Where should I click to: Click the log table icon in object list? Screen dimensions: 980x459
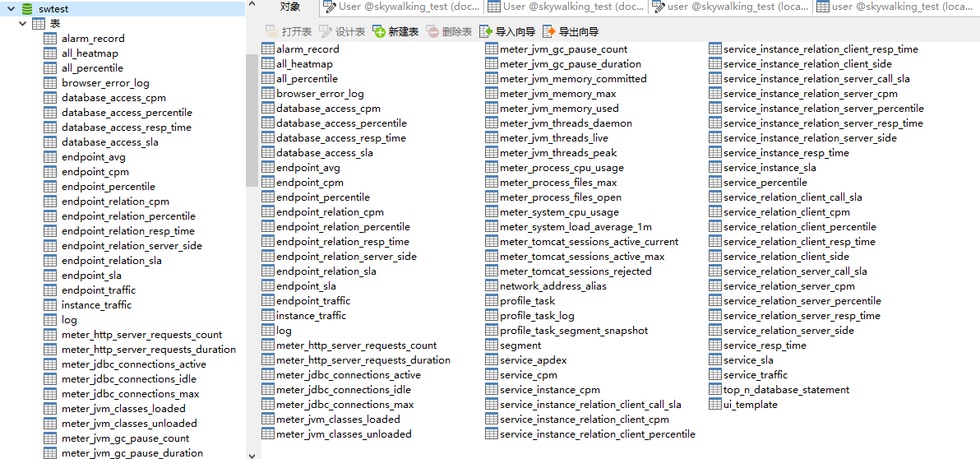click(x=267, y=331)
